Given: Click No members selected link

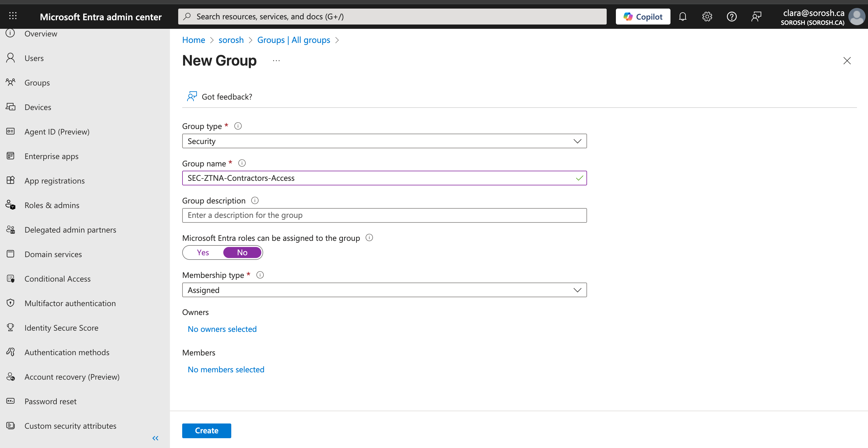Looking at the screenshot, I should 226,369.
